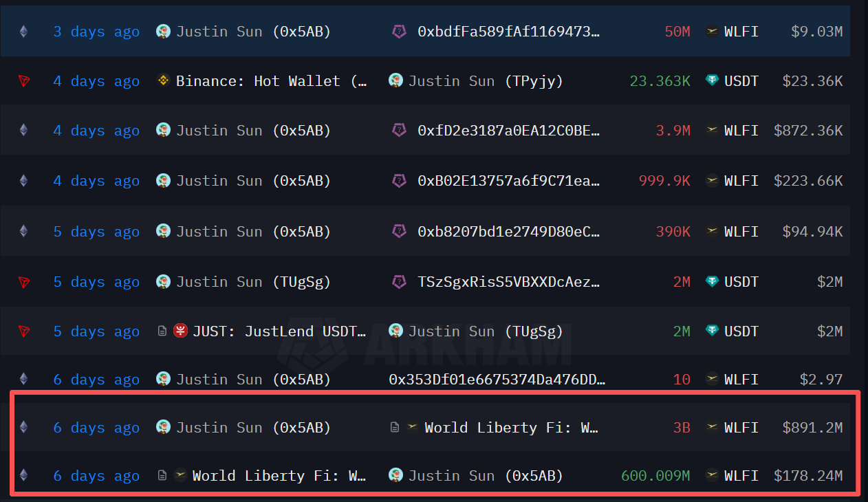Click Ethereum chain icon in 50M WLFI row
The image size is (868, 502).
click(24, 31)
